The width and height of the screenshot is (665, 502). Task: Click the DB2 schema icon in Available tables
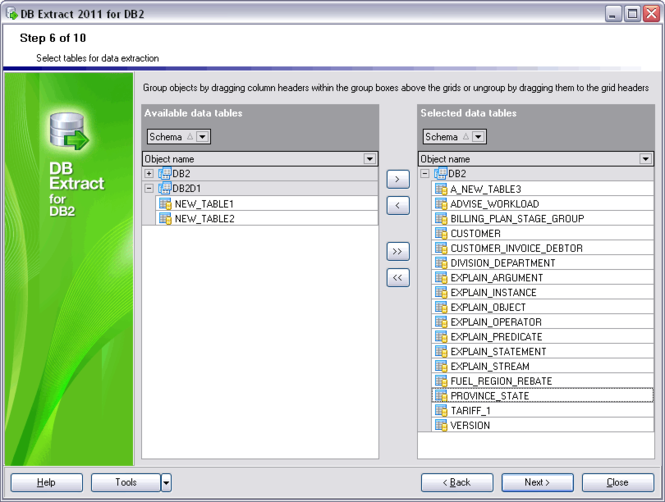pos(165,173)
